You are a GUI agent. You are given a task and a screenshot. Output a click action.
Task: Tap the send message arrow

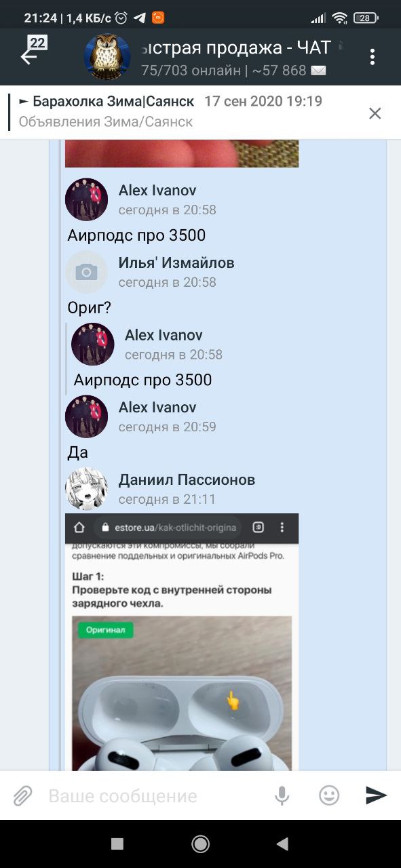(x=376, y=795)
